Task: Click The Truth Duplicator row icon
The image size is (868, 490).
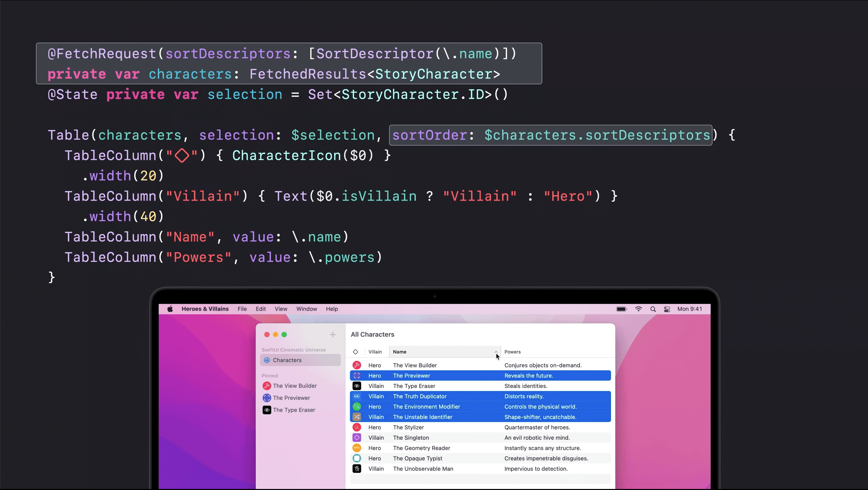Action: [x=357, y=396]
